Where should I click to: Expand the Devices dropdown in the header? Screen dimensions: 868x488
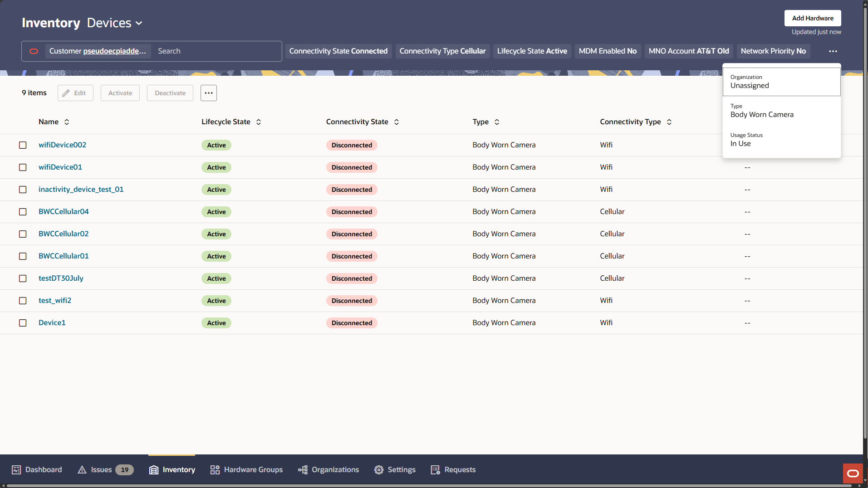tap(138, 23)
